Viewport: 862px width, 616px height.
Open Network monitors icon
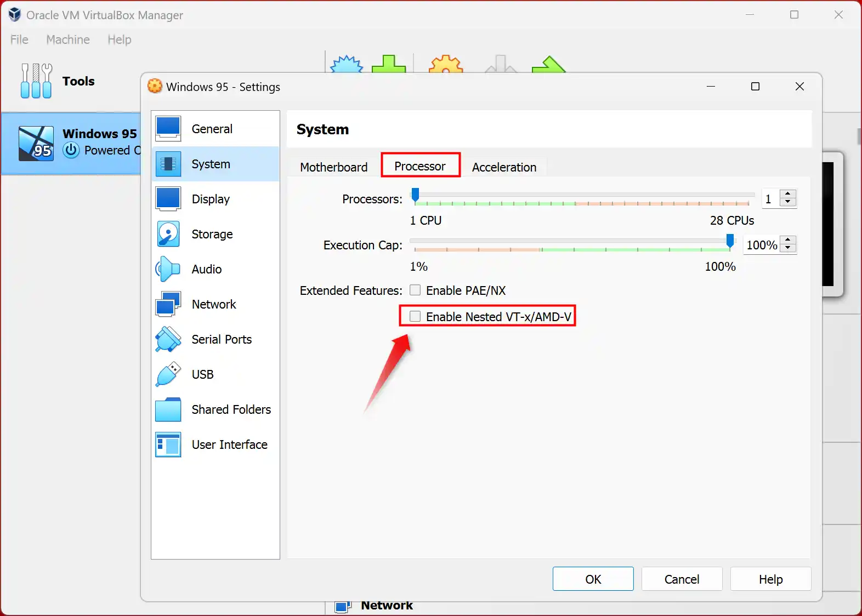pos(168,304)
